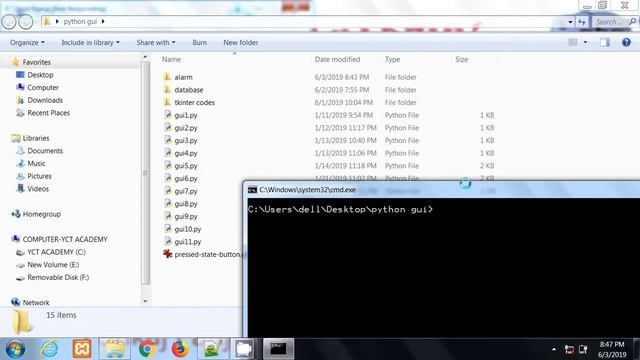Open New Volume (E:) drive
This screenshot has width=640, height=360.
47,264
